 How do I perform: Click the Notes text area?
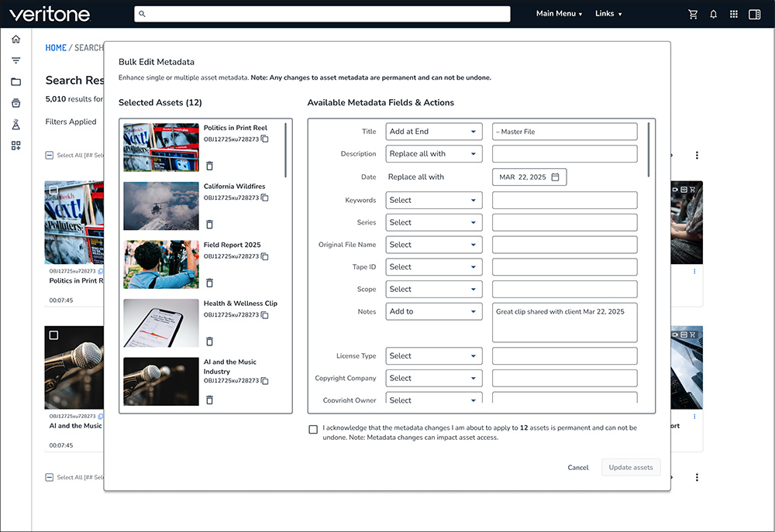(x=564, y=323)
